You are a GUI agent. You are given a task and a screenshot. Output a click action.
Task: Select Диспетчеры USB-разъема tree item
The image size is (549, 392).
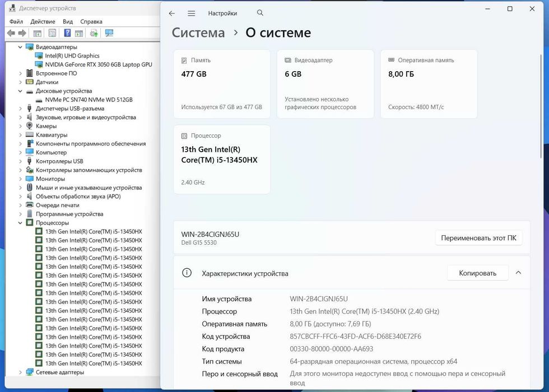[x=69, y=109]
